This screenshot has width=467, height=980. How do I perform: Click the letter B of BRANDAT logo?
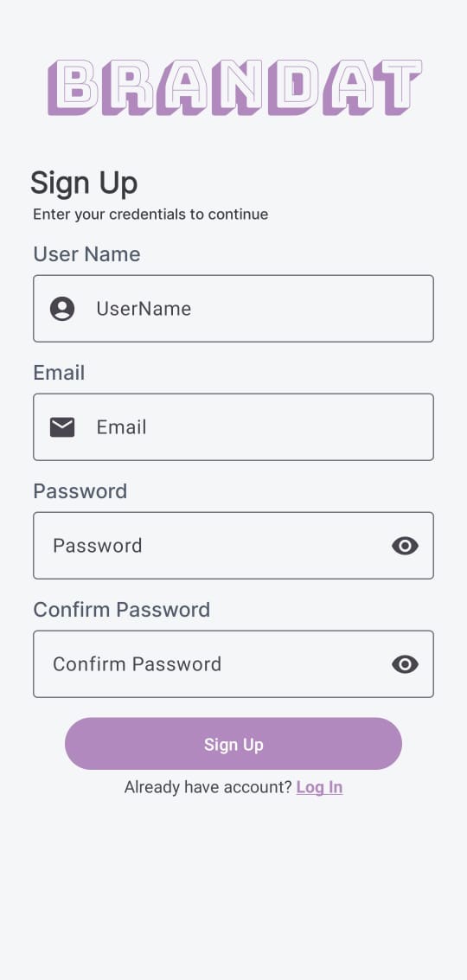72,87
